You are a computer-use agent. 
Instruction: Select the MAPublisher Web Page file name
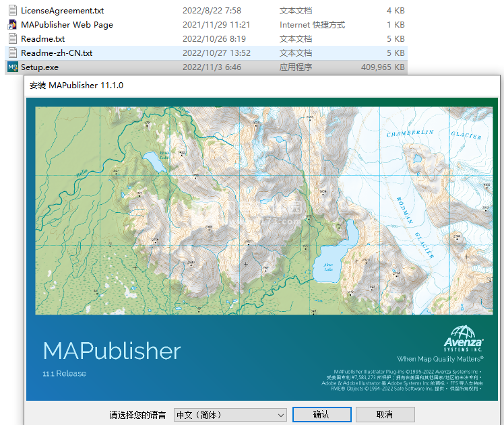click(67, 25)
